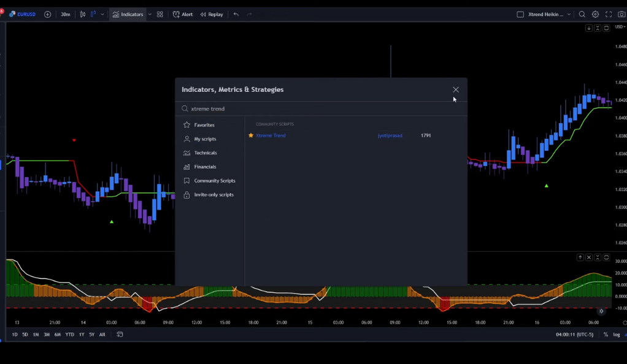Select the 1Y date range
Viewport: 627px width, 364px height.
point(82,335)
